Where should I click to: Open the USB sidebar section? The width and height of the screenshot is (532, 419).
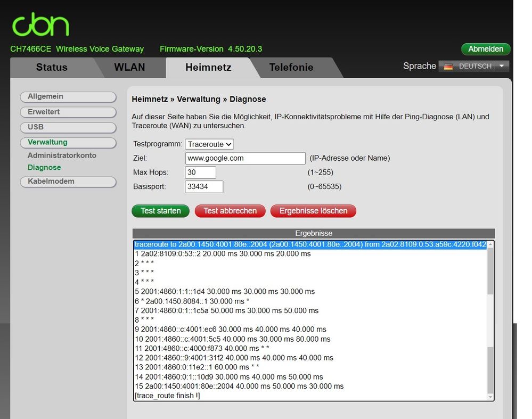point(68,127)
